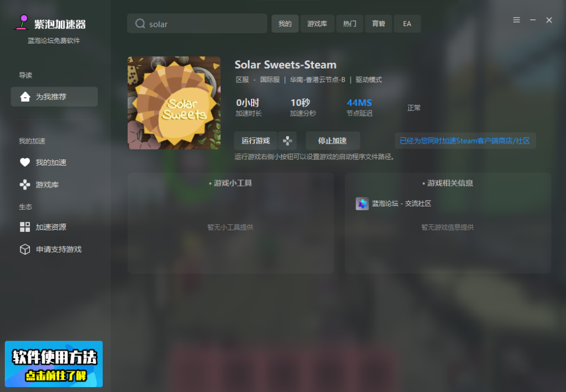Click the 蓝泡论坛 community logo icon
This screenshot has width=566, height=392.
click(x=362, y=204)
